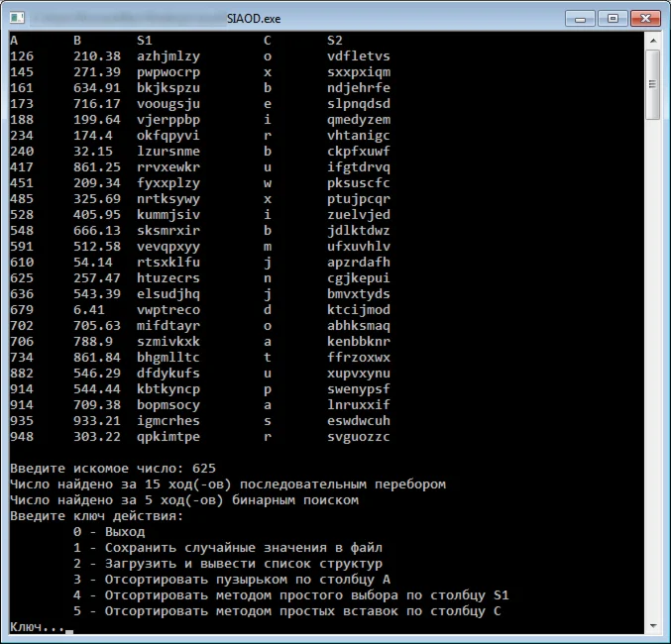Click the string voougsju
Screen dimensions: 671x644
[168, 104]
